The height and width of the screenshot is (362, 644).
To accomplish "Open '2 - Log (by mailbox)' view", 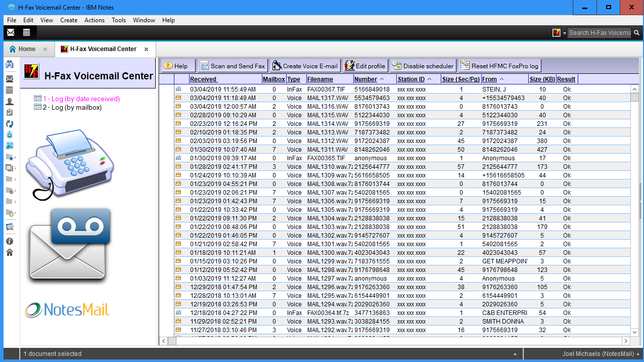I will click(x=72, y=107).
